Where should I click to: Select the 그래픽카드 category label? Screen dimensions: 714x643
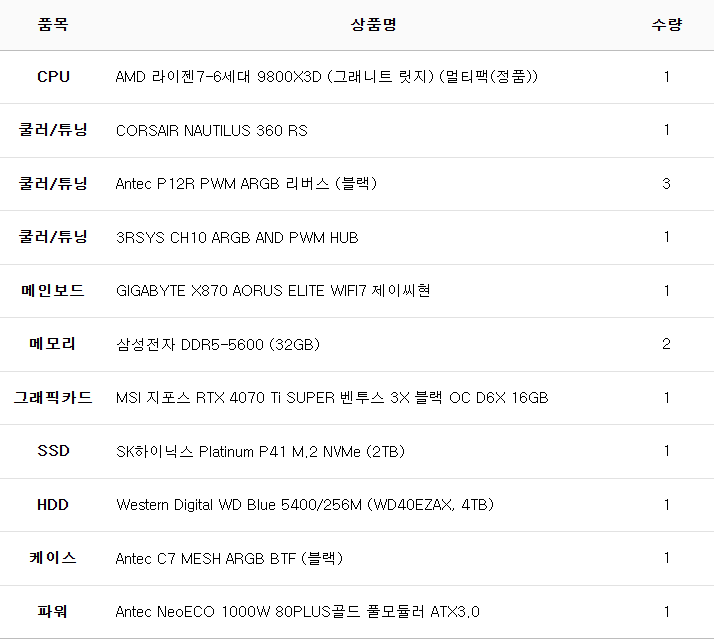point(53,398)
